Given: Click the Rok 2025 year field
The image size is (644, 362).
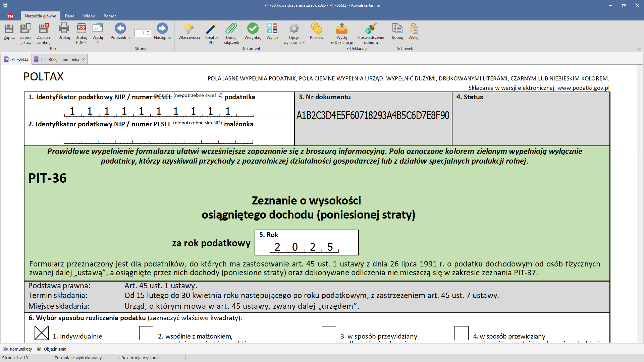Looking at the screenshot, I should 304,247.
